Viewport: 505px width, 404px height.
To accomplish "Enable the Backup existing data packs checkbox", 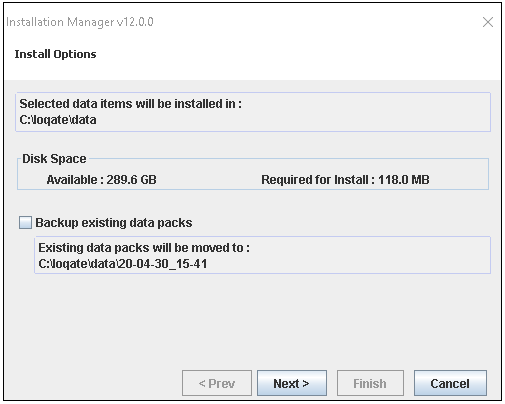I will click(25, 222).
